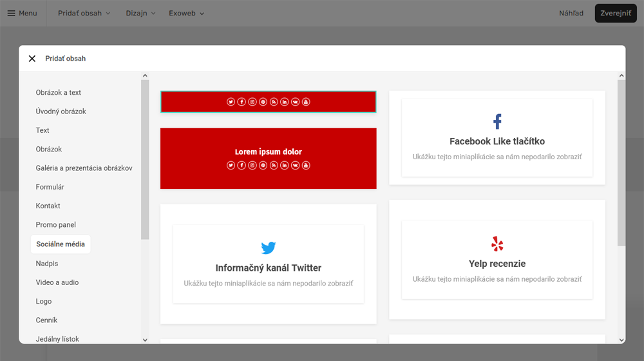Click Facebook icon in top social bar template

[241, 102]
